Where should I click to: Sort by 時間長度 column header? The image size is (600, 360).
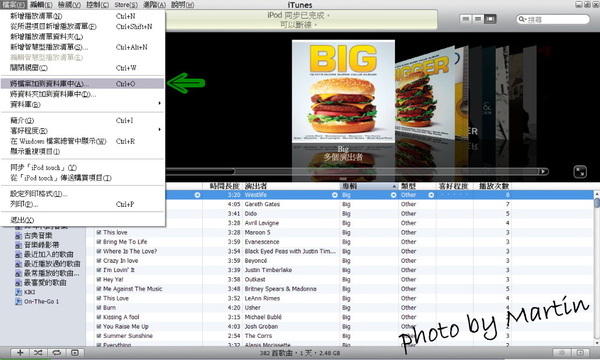[222, 186]
